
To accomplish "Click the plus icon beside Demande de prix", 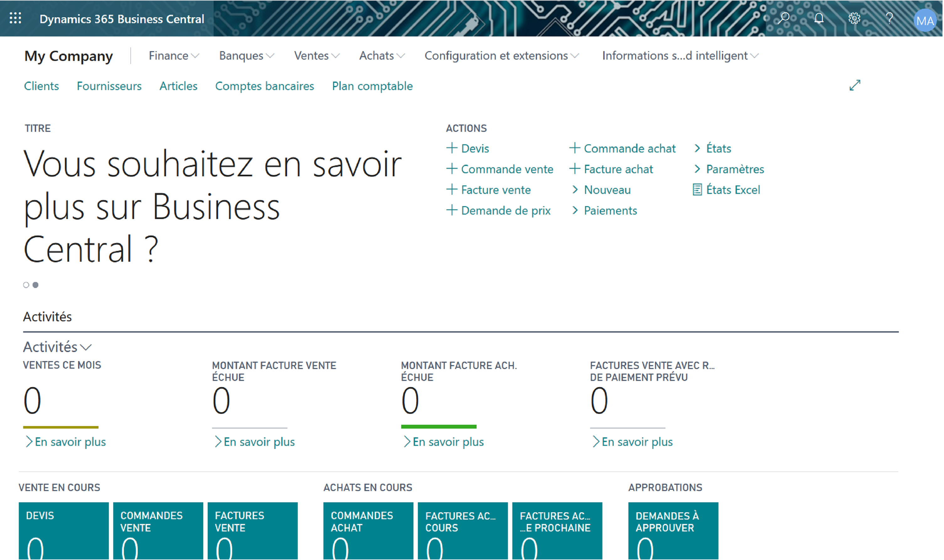I will (x=452, y=210).
